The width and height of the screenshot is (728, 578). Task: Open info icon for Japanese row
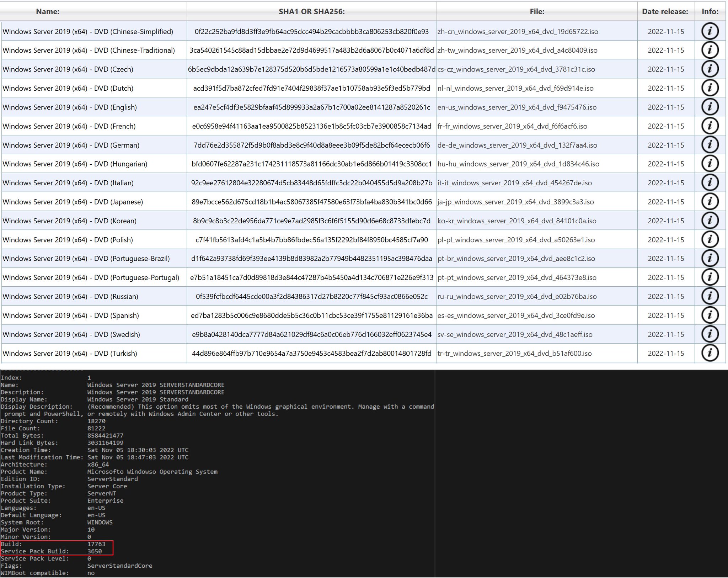[x=710, y=201]
